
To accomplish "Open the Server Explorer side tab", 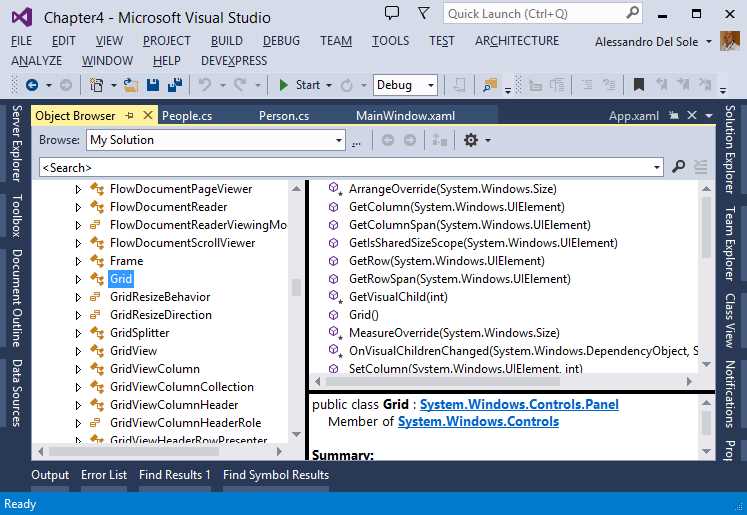I will (17, 143).
